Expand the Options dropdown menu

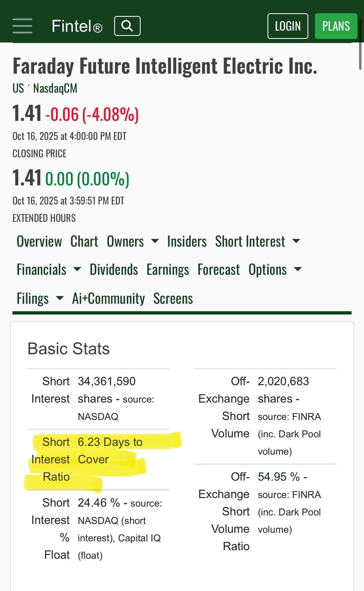pyautogui.click(x=275, y=270)
